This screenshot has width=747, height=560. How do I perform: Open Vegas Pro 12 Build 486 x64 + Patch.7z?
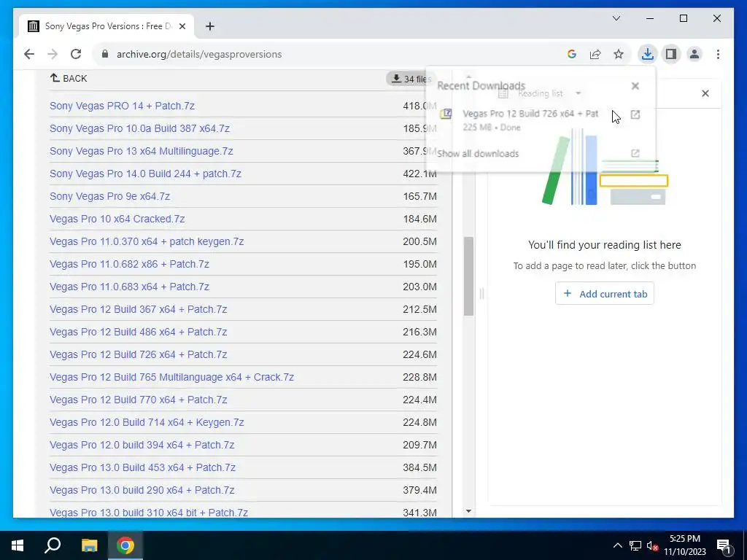pos(138,332)
